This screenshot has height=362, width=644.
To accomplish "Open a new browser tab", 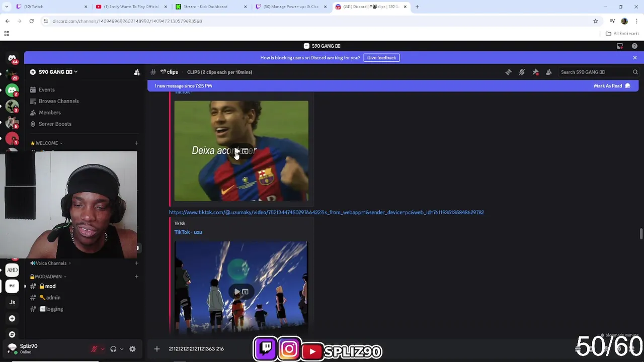I will (x=417, y=7).
